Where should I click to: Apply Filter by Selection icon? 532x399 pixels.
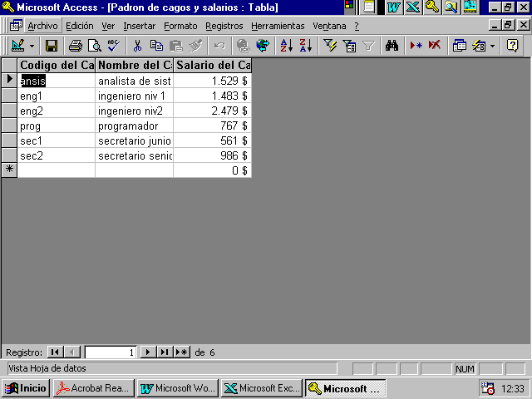[330, 46]
